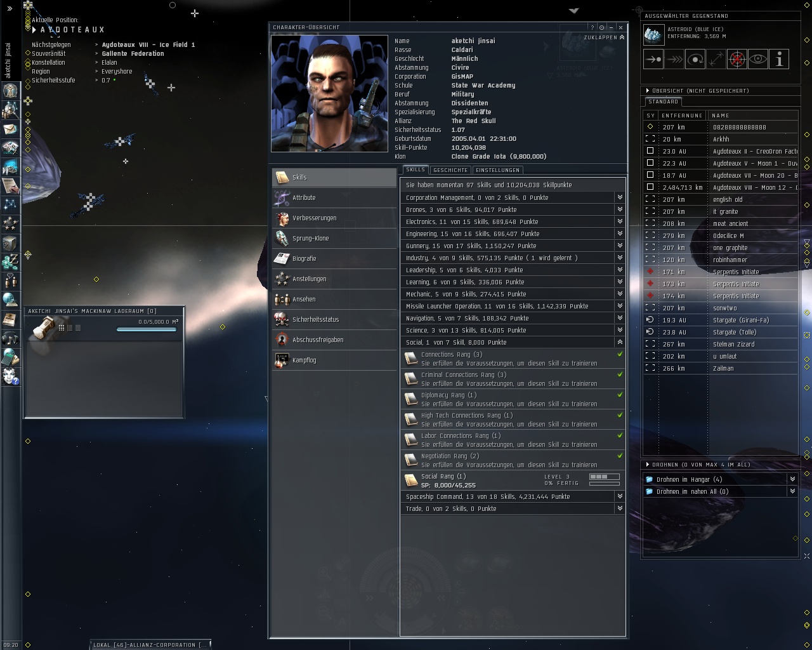The image size is (812, 650).
Task: Open the Übersicht overview settings menu
Action: click(x=647, y=91)
